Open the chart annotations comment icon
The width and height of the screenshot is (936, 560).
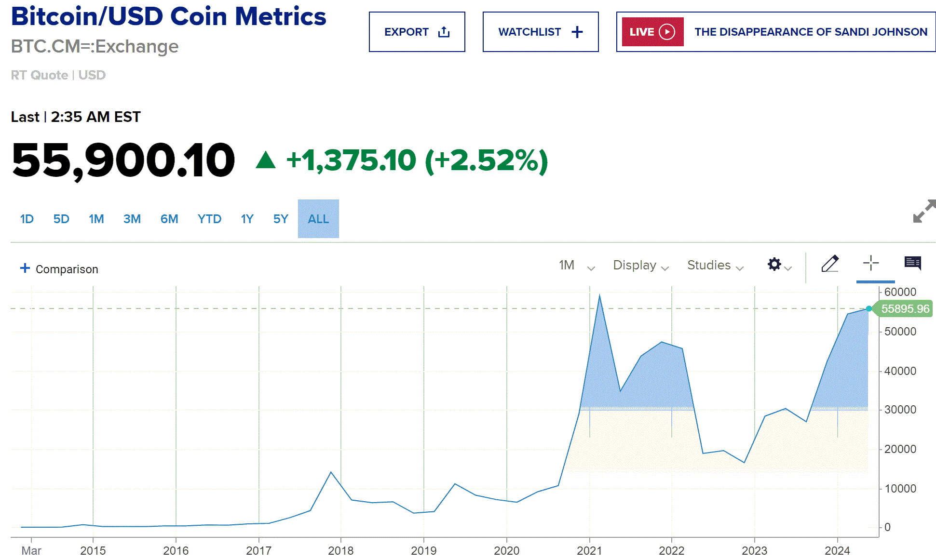click(x=912, y=263)
